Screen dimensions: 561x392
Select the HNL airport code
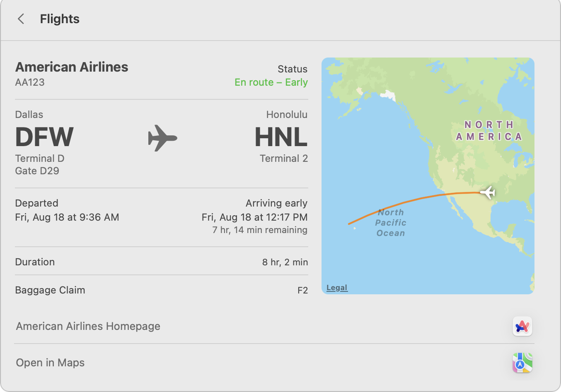[x=281, y=137]
